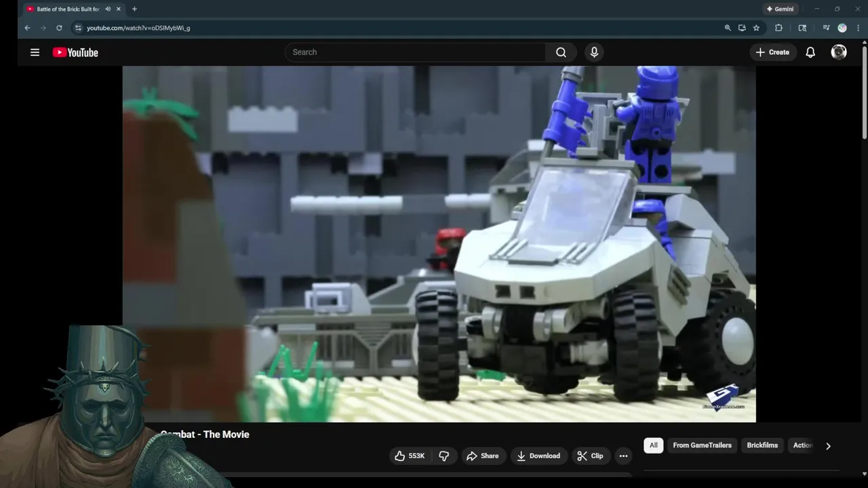Click the page vertical scrollbar thumb
The image size is (868, 488).
[x=864, y=91]
